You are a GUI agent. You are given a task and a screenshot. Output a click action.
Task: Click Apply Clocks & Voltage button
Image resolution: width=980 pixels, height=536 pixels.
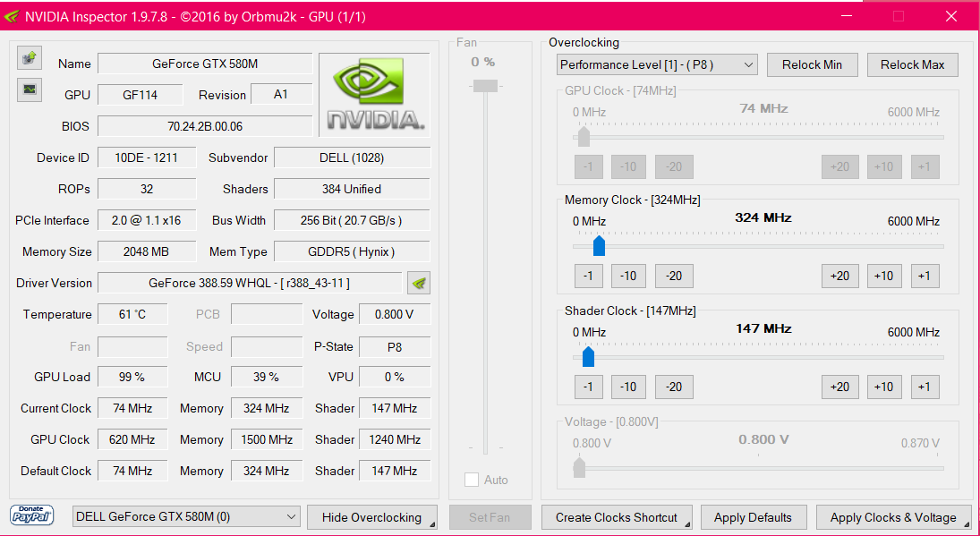pyautogui.click(x=893, y=517)
